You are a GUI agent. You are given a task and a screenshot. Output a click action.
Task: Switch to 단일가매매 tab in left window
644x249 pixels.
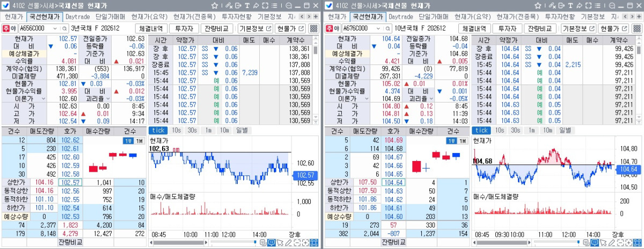[x=112, y=17]
